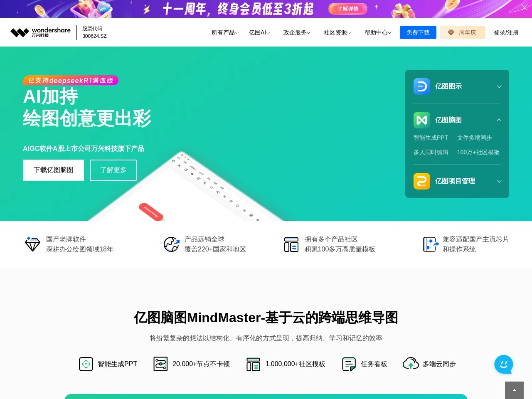Click the 智能生成PPT icon
Viewport: 532px width, 399px height.
click(x=86, y=364)
